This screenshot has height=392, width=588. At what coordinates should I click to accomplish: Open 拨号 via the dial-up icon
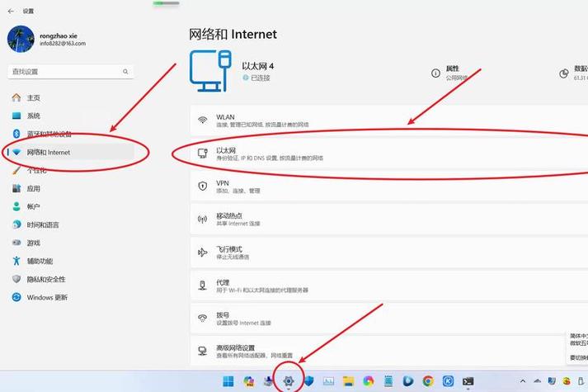click(x=203, y=318)
